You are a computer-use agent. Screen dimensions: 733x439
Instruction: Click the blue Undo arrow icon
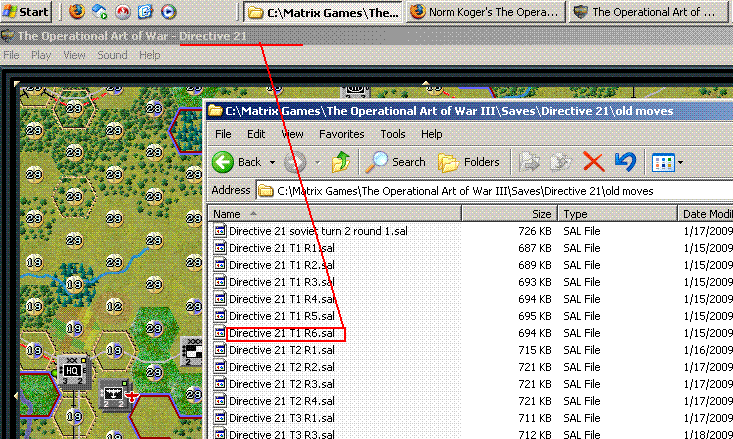(x=625, y=162)
